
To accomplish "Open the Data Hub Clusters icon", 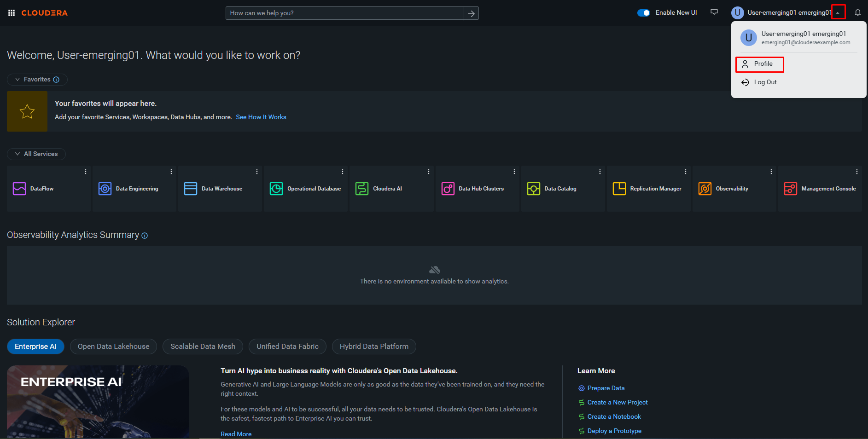I will click(x=448, y=189).
